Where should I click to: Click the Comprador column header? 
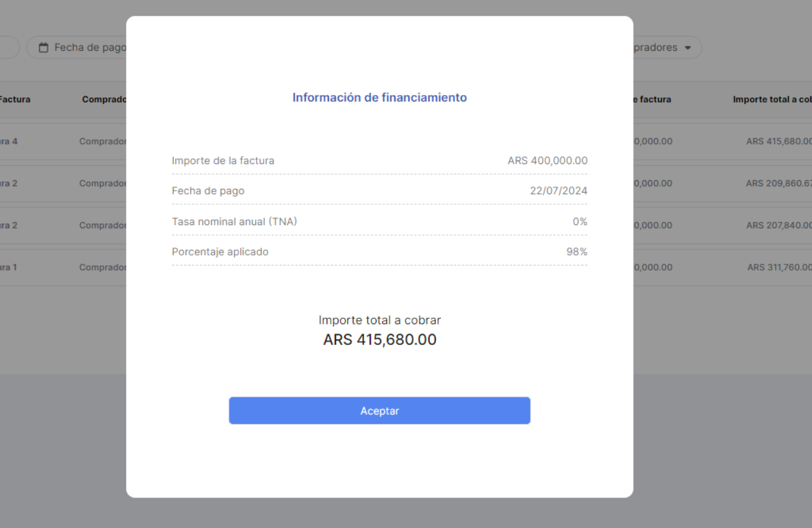104,100
